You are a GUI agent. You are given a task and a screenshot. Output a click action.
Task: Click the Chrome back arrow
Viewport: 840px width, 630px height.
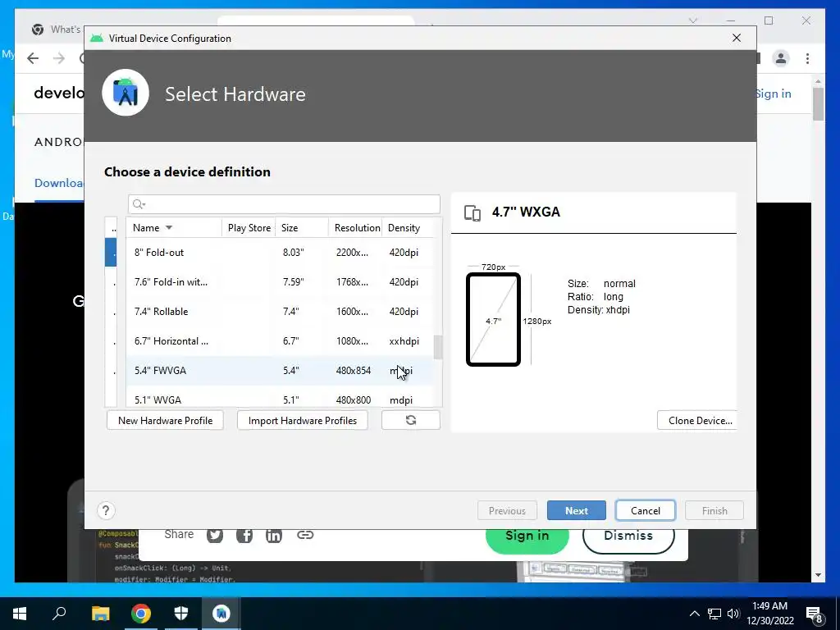click(33, 58)
